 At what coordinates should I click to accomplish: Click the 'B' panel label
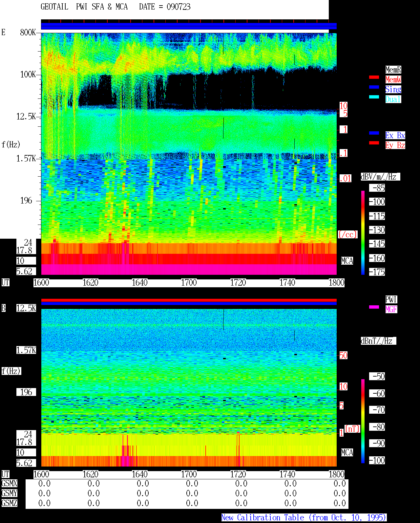tap(3, 308)
